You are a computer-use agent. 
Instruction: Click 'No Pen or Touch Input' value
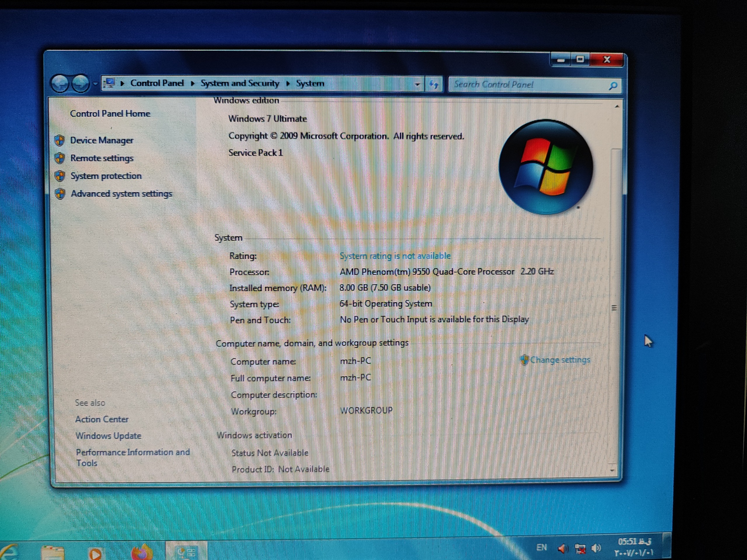click(434, 319)
